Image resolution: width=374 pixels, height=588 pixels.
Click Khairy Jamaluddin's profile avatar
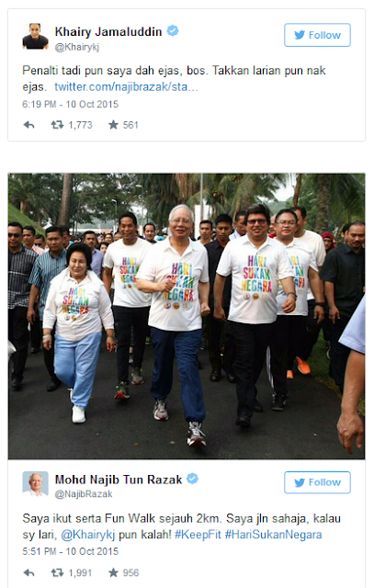(35, 37)
